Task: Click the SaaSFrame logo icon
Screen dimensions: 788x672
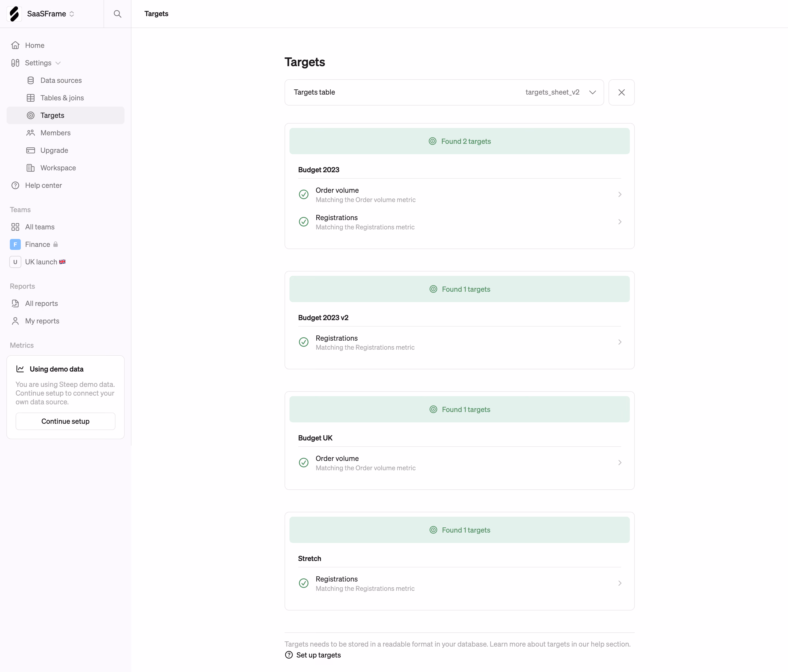Action: 14,14
